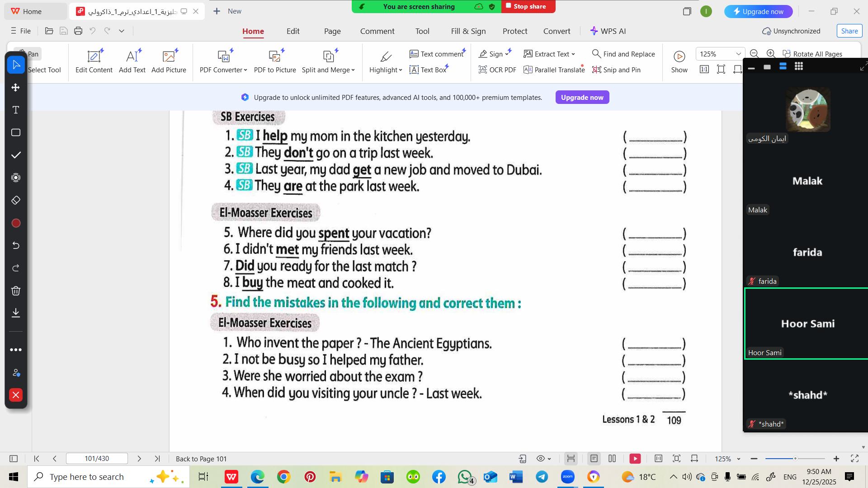Select the eraser tool in annotation sidebar
The width and height of the screenshot is (868, 488).
click(16, 200)
